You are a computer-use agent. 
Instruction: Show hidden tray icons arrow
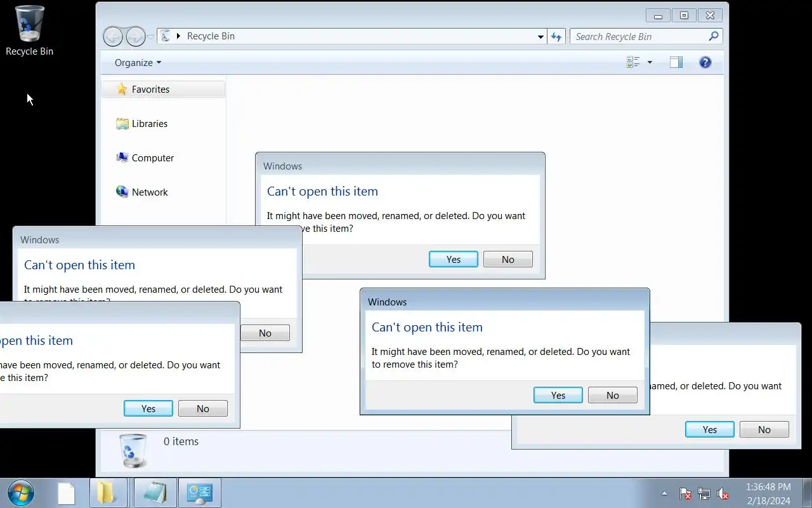[x=664, y=493]
